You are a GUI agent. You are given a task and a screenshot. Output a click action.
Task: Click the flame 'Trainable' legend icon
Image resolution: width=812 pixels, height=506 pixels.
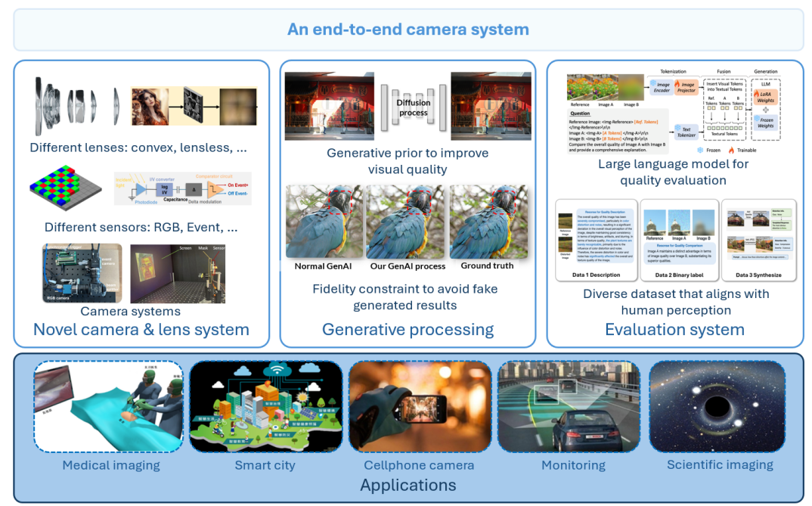click(x=731, y=151)
